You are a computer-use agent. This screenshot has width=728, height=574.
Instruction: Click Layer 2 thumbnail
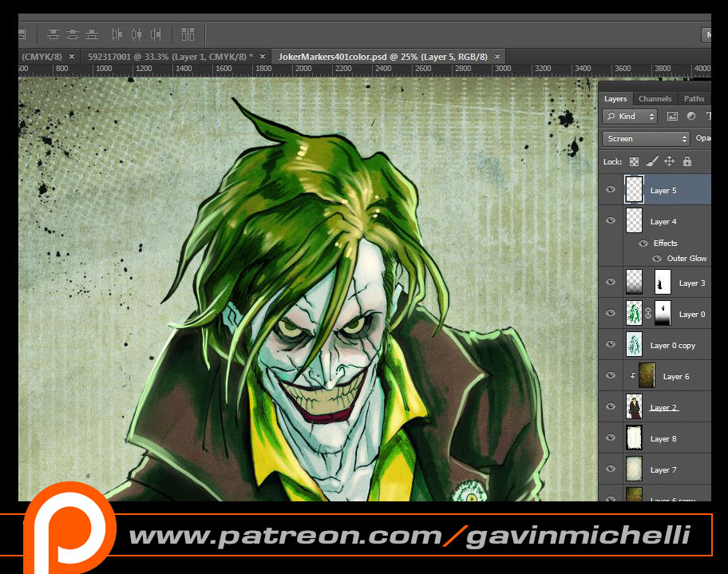[635, 406]
